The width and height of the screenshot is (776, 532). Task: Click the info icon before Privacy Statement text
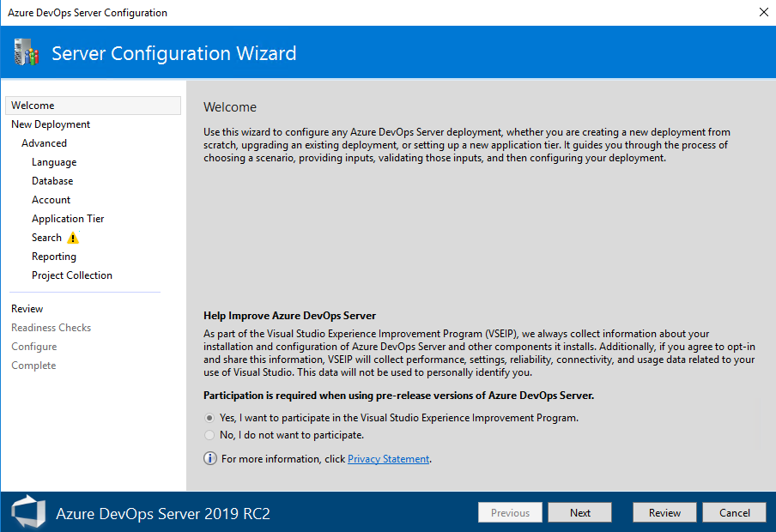[210, 458]
